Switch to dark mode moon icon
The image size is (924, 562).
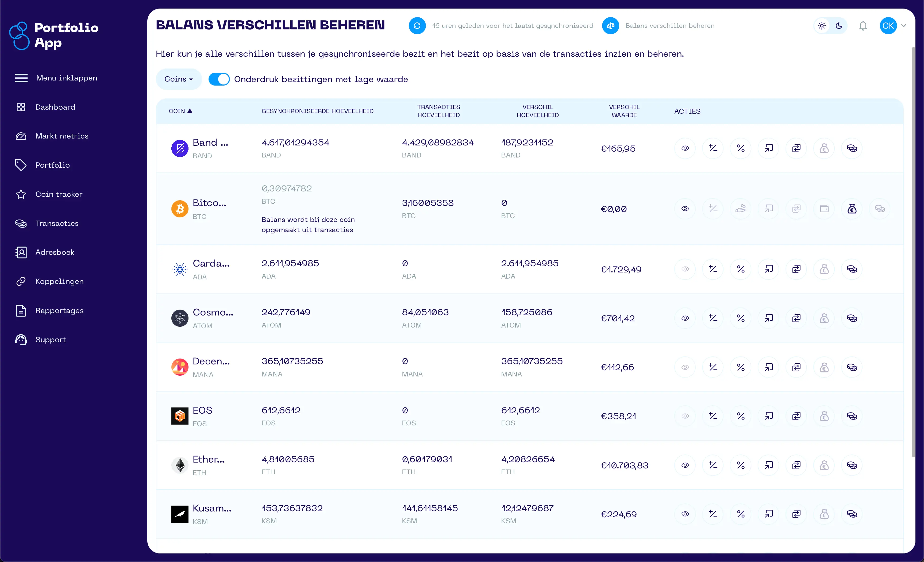click(x=839, y=26)
